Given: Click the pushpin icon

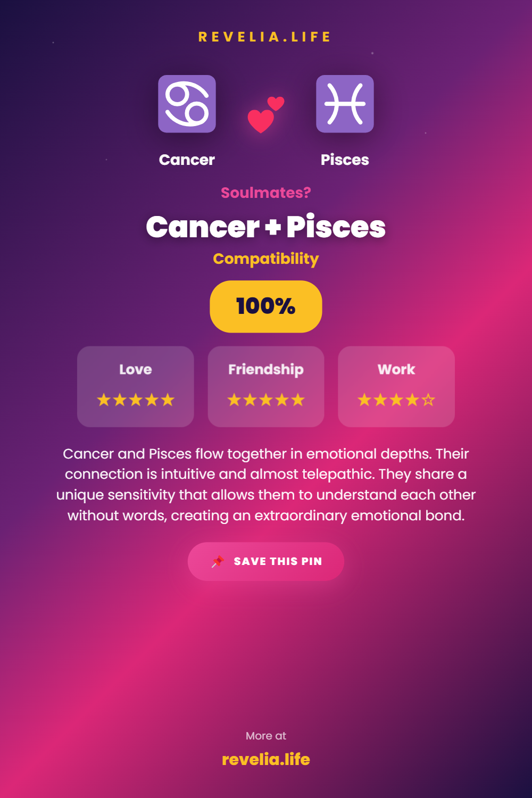Looking at the screenshot, I should coord(218,562).
